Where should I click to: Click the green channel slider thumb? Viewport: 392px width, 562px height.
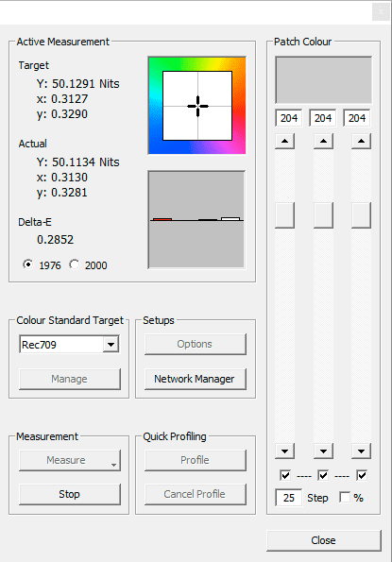(x=323, y=215)
